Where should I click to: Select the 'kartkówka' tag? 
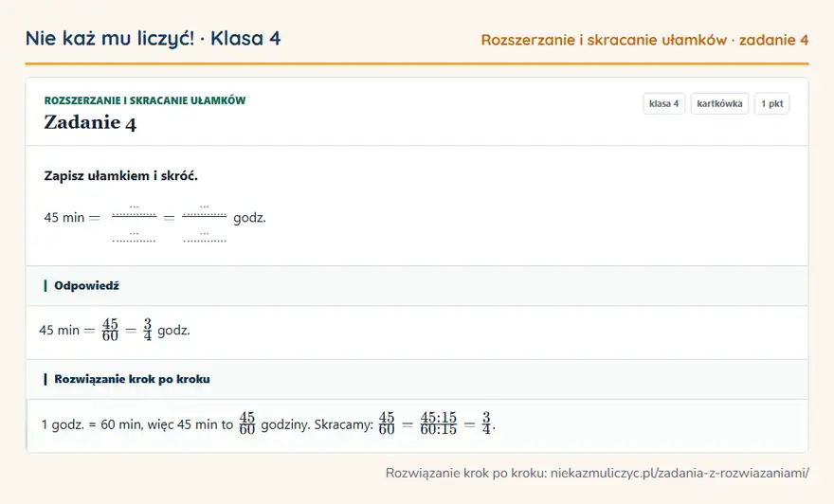pos(719,103)
